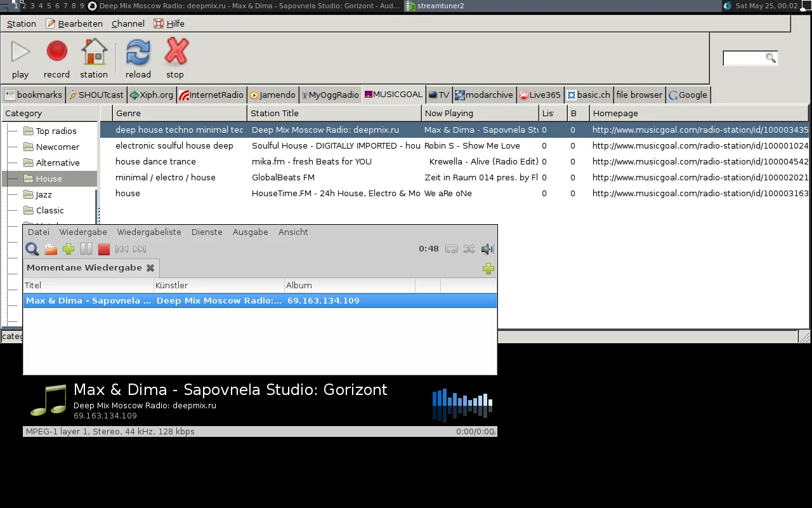Reload the station list

click(x=138, y=58)
